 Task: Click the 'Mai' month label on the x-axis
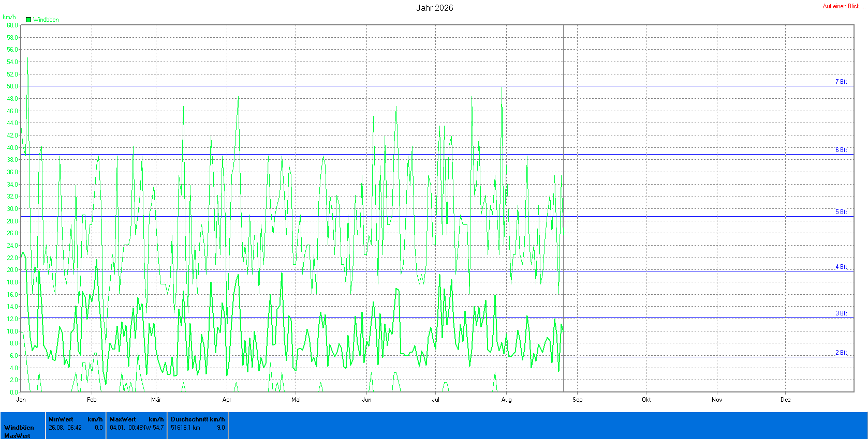coord(296,400)
